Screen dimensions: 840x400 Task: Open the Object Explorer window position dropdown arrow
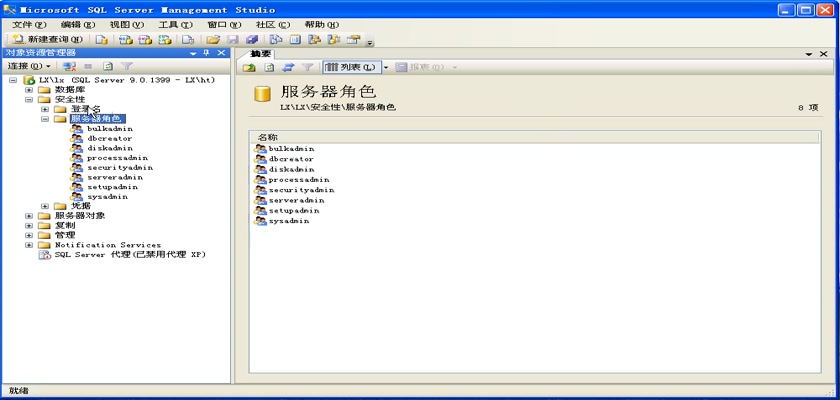point(194,53)
